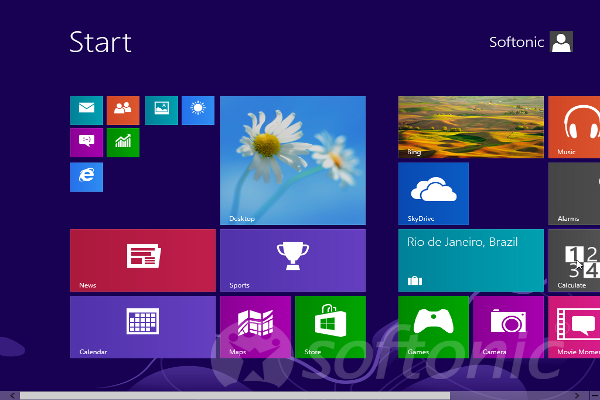This screenshot has height=400, width=600.
Task: Click the horizontal scrollbar thumb
Action: (235, 395)
